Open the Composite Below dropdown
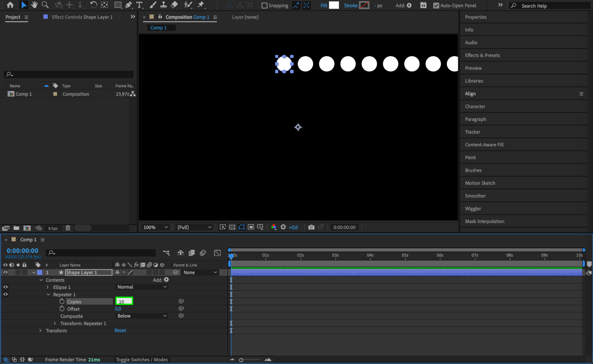The image size is (593, 364). [142, 316]
